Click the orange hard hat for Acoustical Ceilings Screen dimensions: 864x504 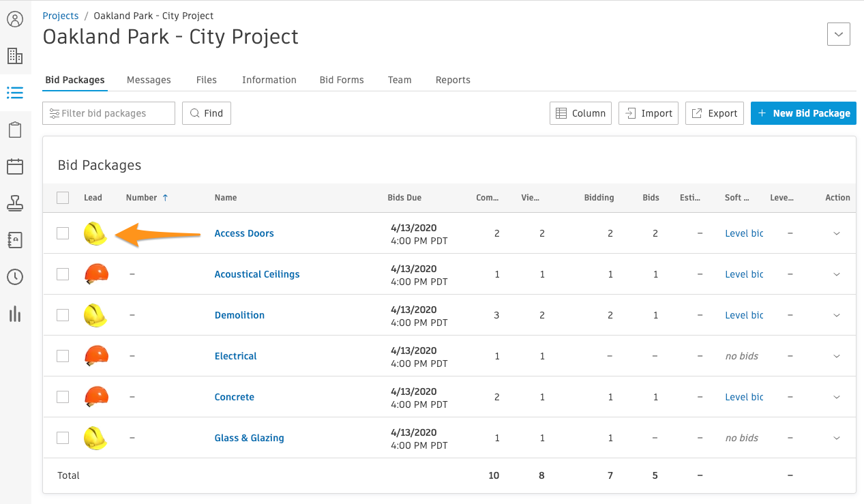pyautogui.click(x=96, y=274)
